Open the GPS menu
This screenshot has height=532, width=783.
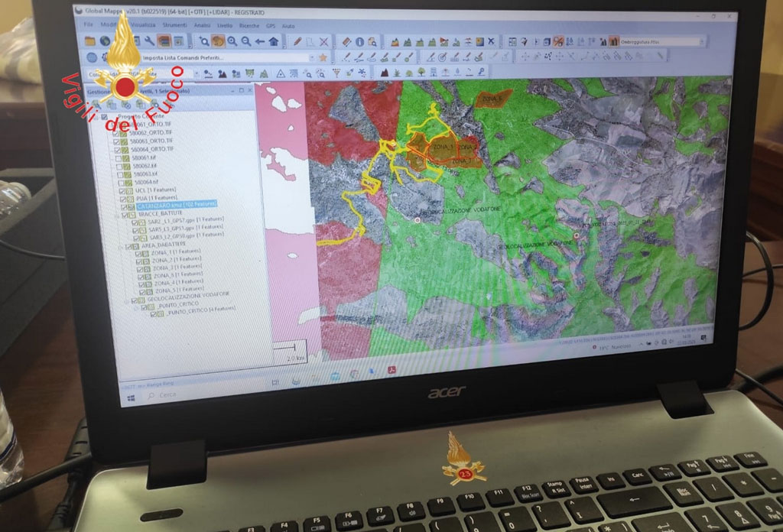coord(271,25)
